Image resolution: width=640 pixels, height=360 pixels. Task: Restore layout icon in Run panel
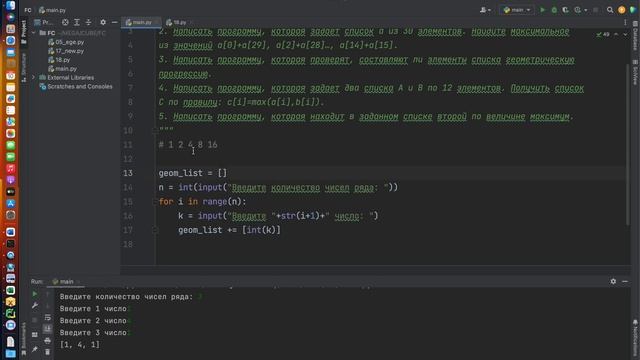[35, 335]
